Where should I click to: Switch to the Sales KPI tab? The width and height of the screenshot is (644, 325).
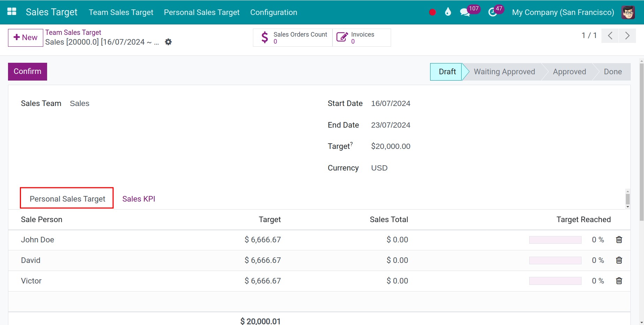pyautogui.click(x=138, y=199)
